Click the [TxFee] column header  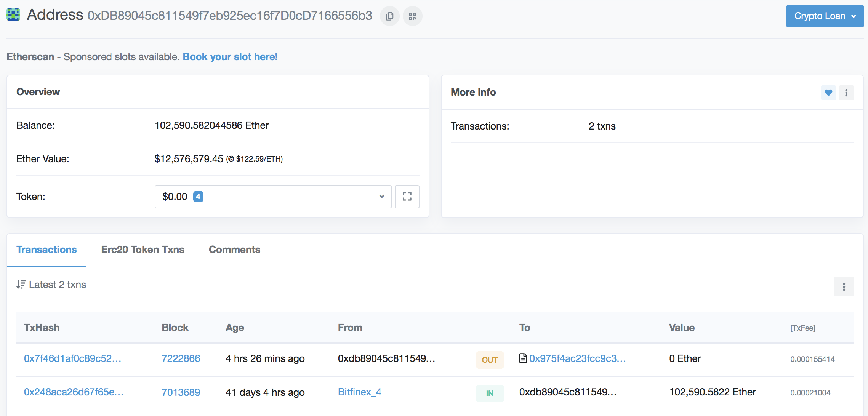802,328
